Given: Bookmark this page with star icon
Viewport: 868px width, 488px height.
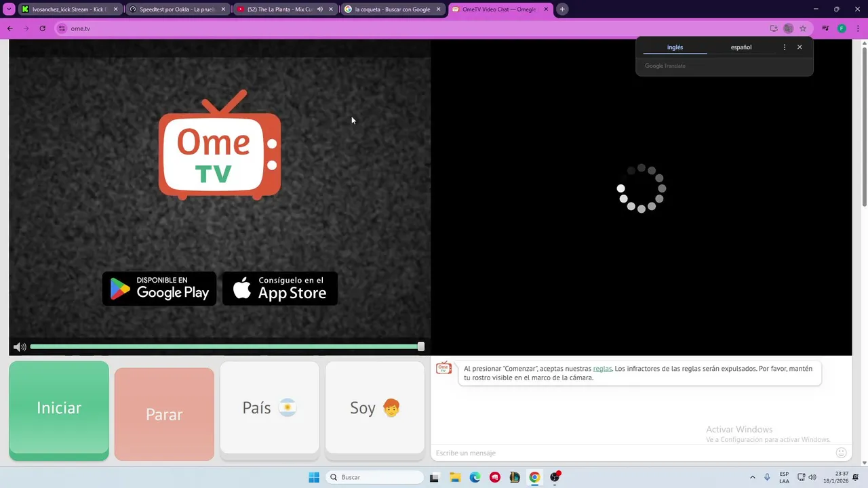Looking at the screenshot, I should coord(803,28).
